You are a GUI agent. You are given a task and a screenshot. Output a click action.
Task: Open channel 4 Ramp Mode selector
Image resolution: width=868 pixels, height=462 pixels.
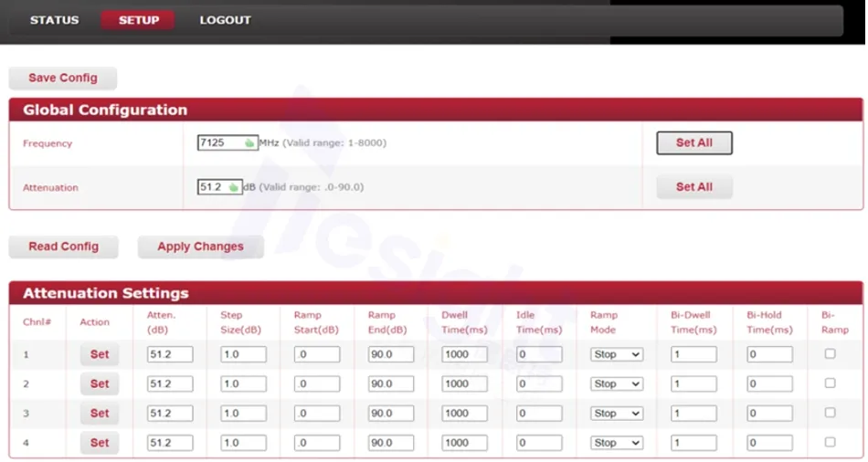tap(617, 443)
